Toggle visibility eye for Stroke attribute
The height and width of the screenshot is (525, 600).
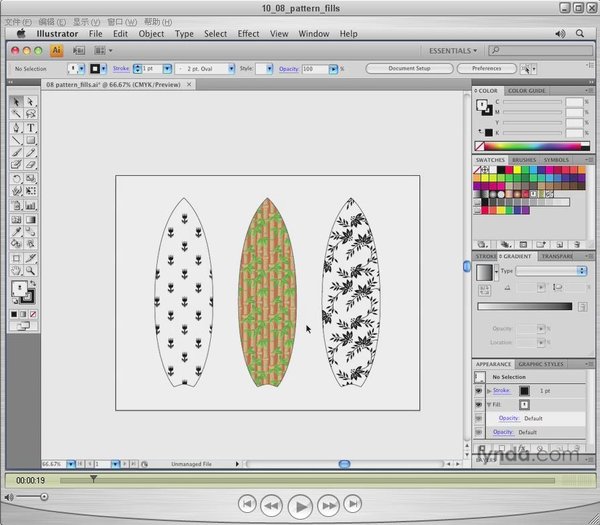click(479, 390)
